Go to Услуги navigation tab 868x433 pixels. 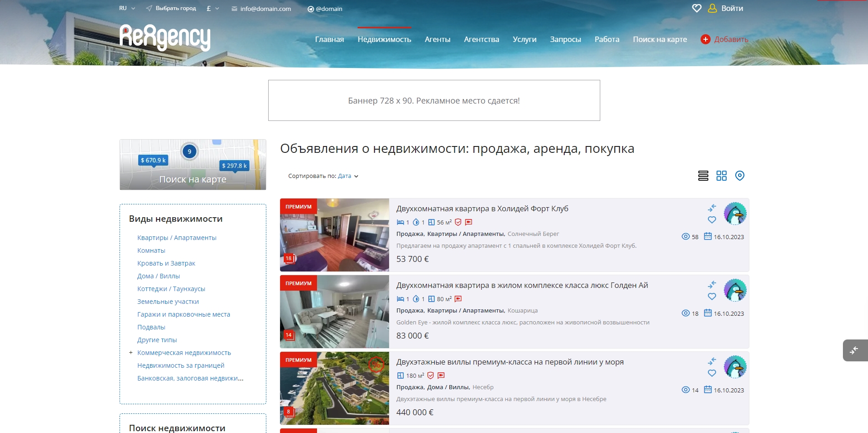524,39
